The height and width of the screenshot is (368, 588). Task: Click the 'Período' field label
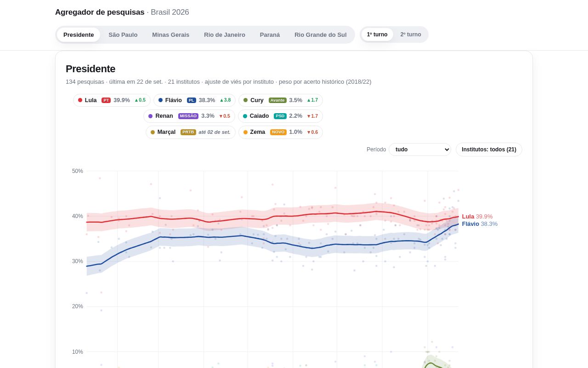tap(376, 149)
